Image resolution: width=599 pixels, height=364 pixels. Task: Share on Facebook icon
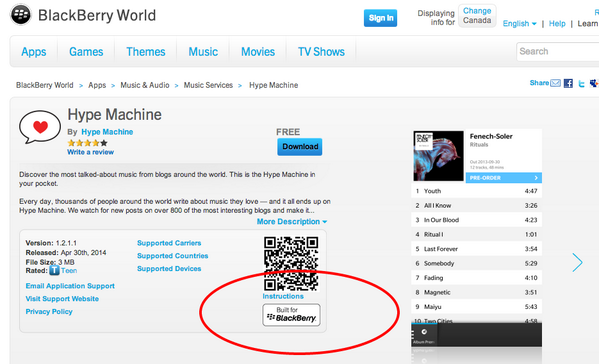tap(568, 83)
